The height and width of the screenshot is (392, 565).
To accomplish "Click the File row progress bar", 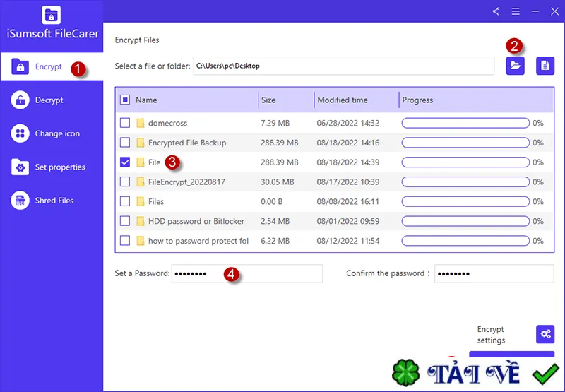I will click(x=465, y=162).
